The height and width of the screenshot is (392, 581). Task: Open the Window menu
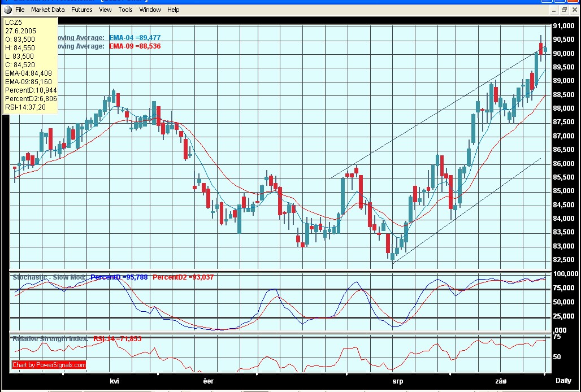pos(150,10)
